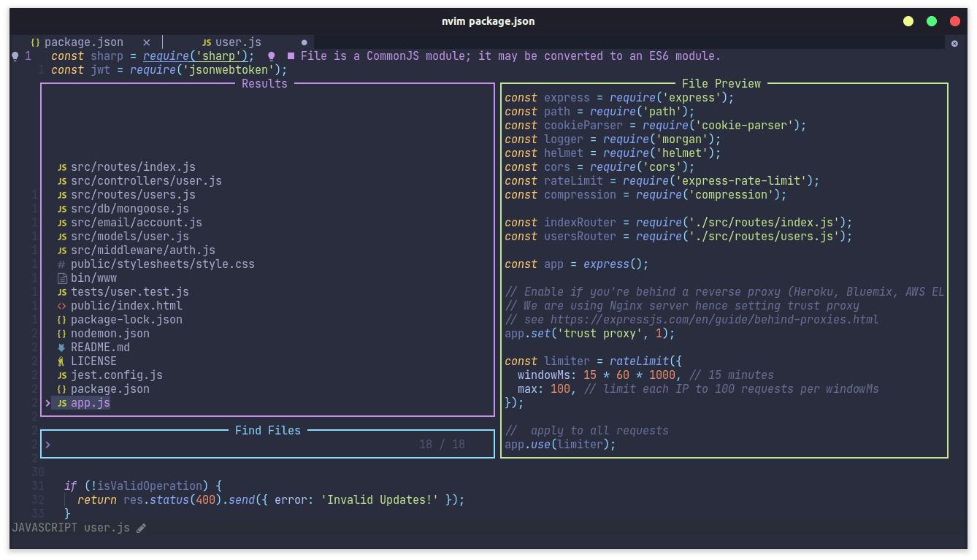Select src/controllers/user.js in results

coord(146,181)
